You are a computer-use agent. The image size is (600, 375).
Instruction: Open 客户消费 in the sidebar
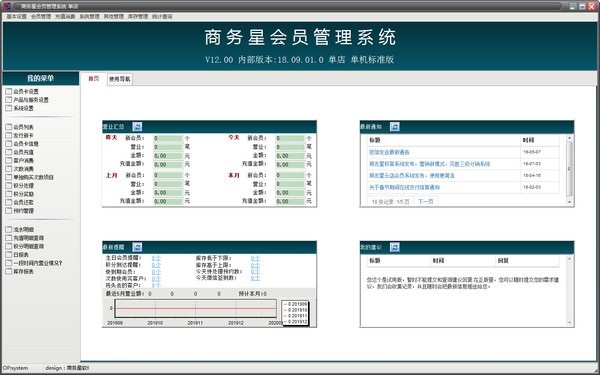[x=20, y=161]
